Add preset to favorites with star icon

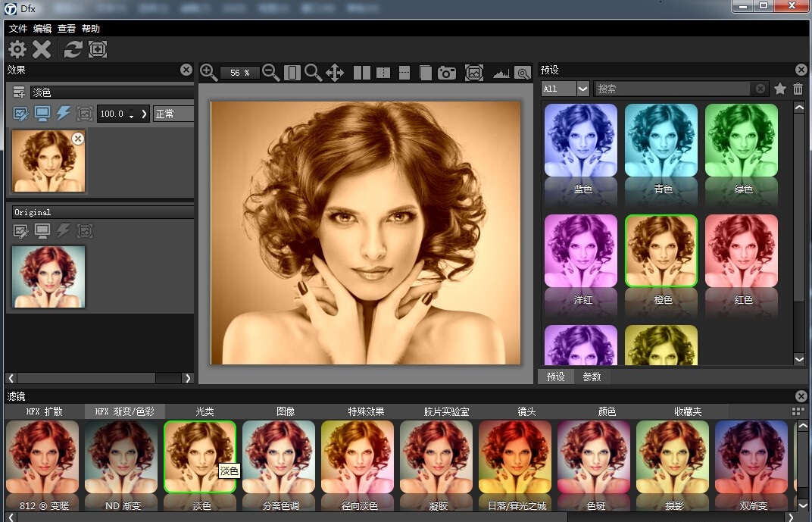pos(780,89)
